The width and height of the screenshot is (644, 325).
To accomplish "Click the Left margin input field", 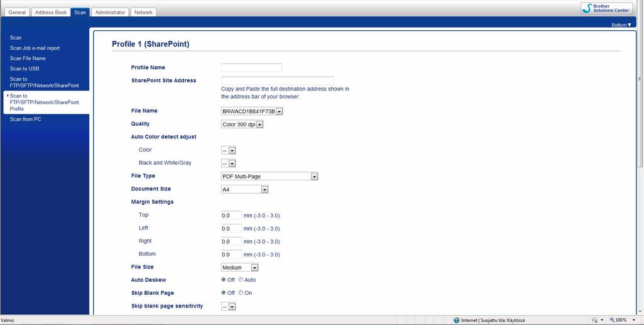I will 231,229.
